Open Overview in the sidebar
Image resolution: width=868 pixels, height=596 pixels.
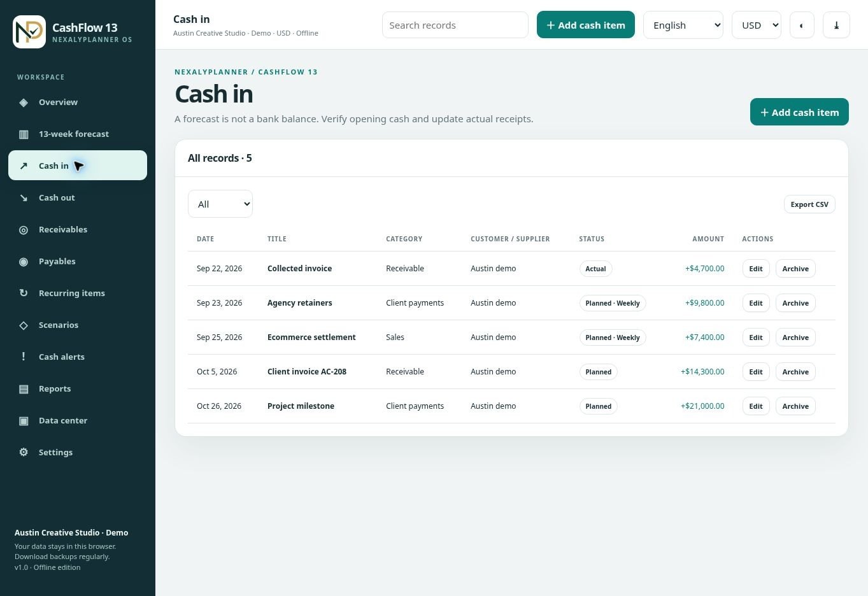[78, 102]
